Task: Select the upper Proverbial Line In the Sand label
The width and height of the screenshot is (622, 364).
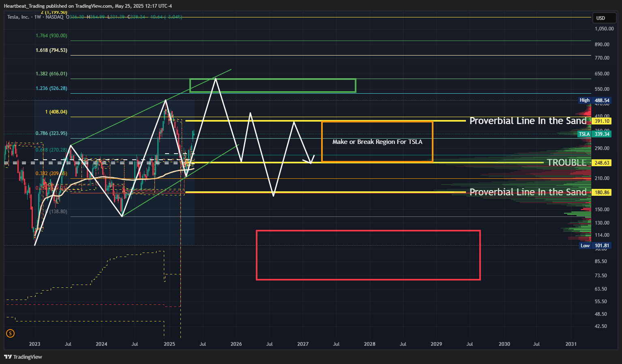Action: (x=528, y=121)
